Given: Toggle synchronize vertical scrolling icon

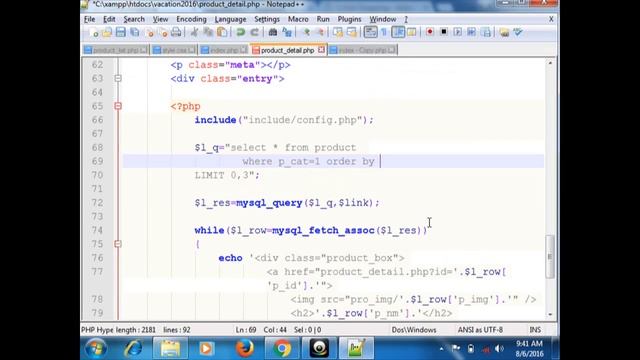Looking at the screenshot, I should [338, 32].
